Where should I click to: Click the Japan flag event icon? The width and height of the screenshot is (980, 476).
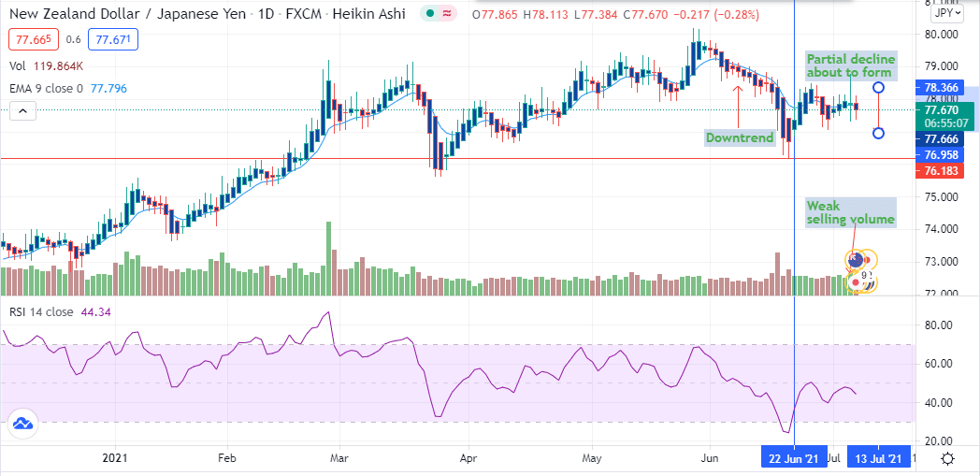tap(857, 279)
